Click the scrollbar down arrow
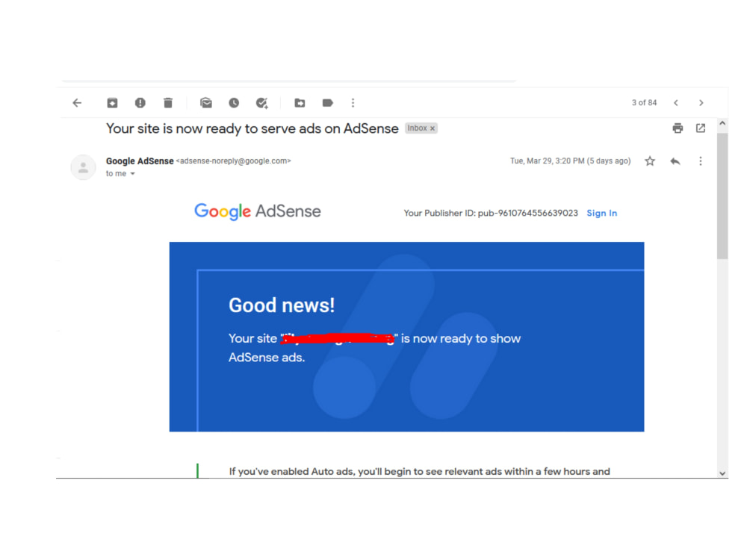Image resolution: width=747 pixels, height=560 pixels. click(x=722, y=473)
